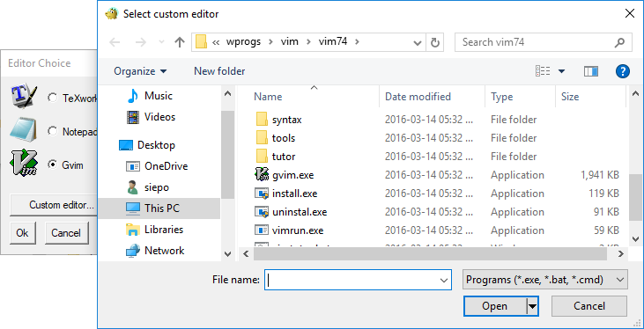Click the Notepad editor icon

pyautogui.click(x=24, y=130)
